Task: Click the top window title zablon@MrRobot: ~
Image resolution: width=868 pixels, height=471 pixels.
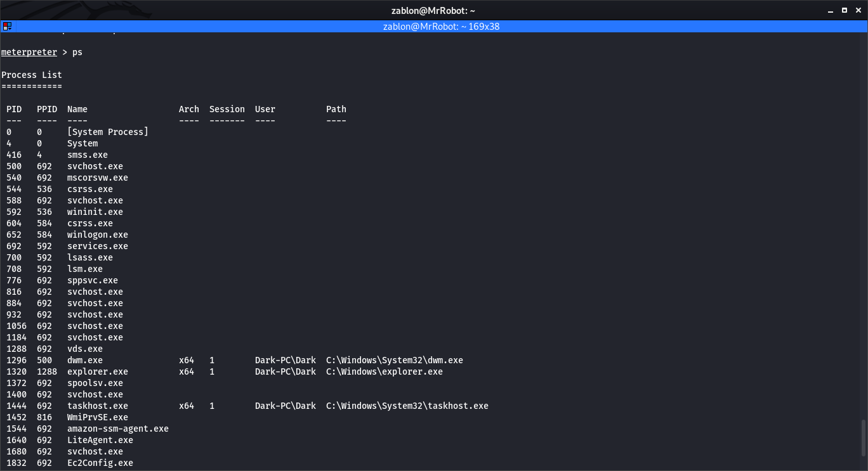Action: 433,10
